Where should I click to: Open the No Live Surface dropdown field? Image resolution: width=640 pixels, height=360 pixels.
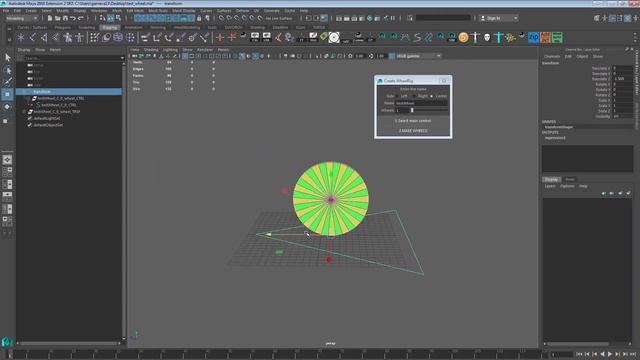click(279, 18)
